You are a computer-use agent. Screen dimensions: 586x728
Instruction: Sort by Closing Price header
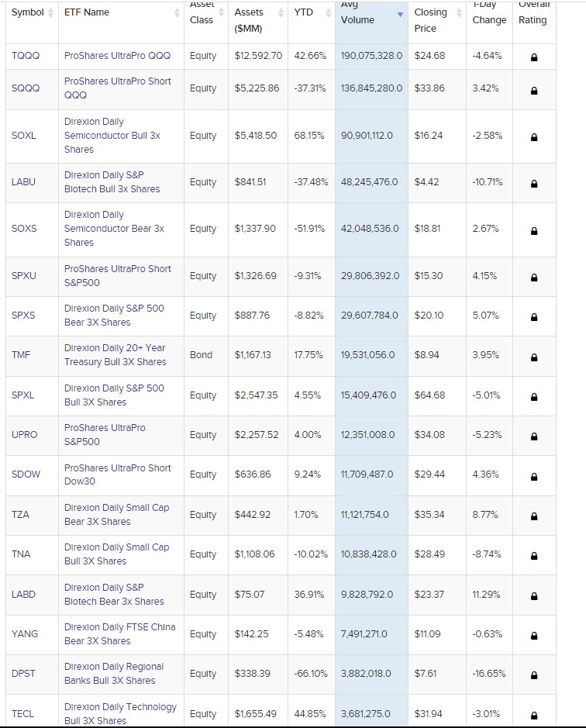(x=430, y=20)
